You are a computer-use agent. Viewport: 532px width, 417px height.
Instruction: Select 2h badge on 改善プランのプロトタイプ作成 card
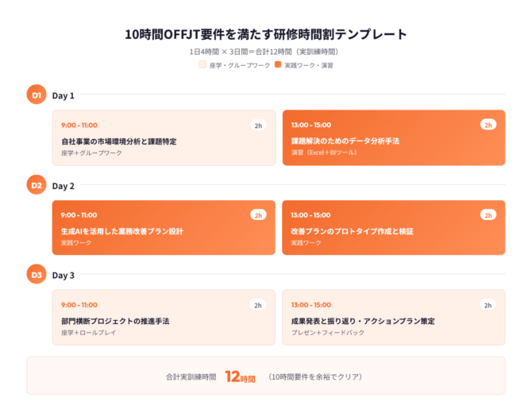tap(488, 214)
